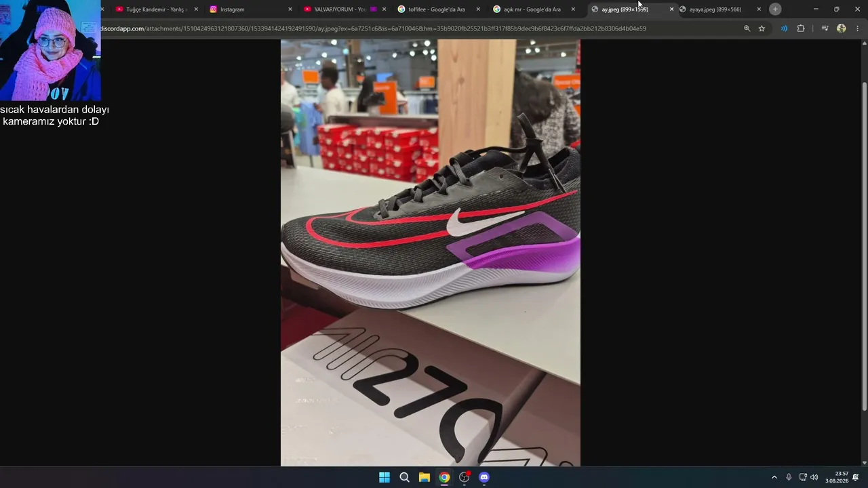Close the ayaya.jpeg tab

pos(759,9)
